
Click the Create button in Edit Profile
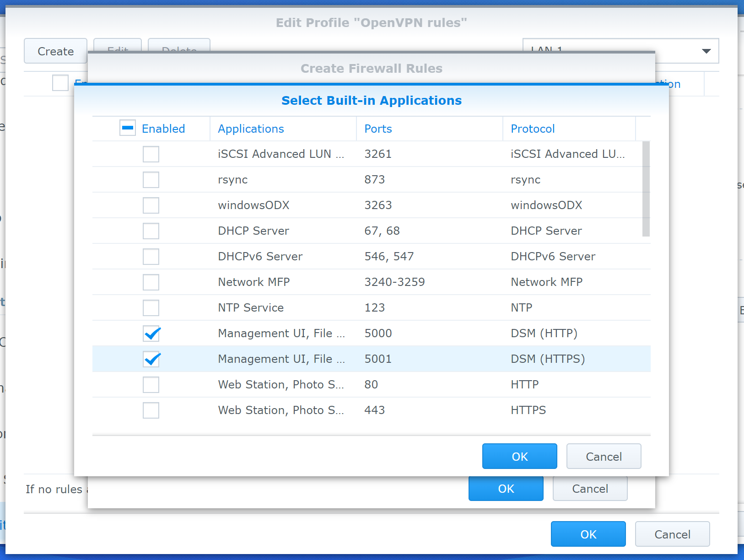(x=55, y=51)
